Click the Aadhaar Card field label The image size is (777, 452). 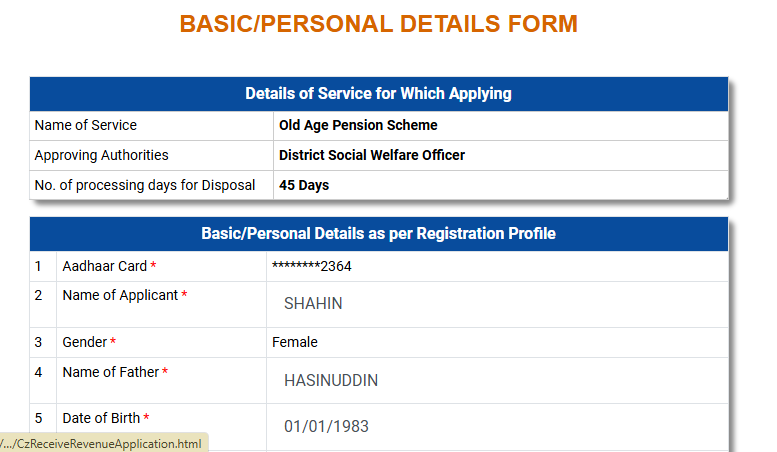click(105, 266)
